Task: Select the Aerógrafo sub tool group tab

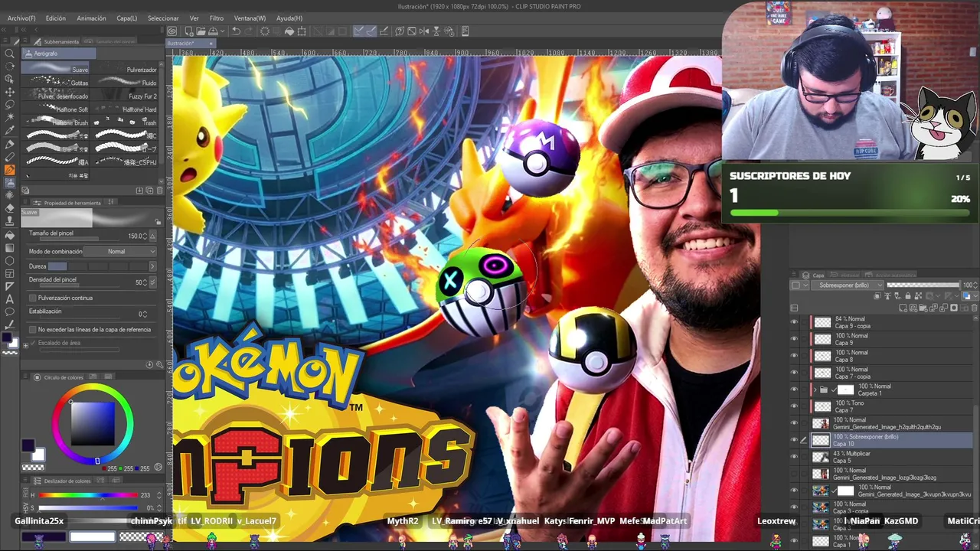Action: tap(59, 54)
